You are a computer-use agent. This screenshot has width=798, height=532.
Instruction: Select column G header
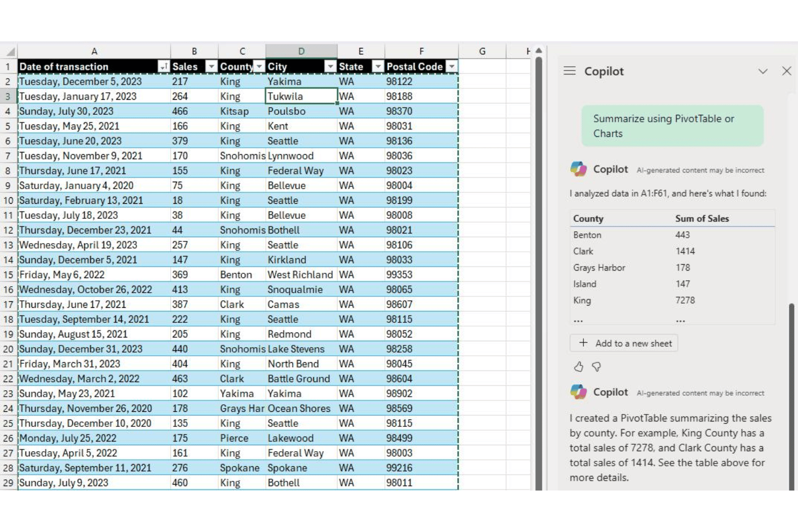(x=482, y=51)
